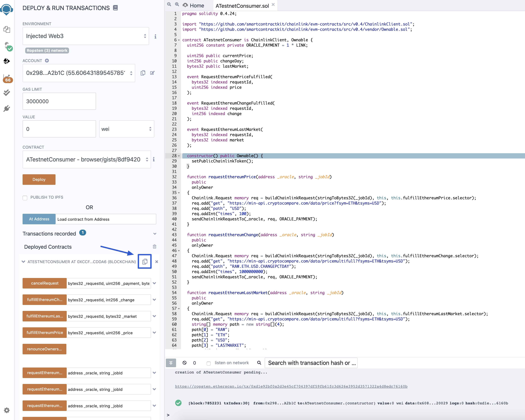
Task: Close the ATestnetConsumer.sol tab
Action: tap(273, 4)
